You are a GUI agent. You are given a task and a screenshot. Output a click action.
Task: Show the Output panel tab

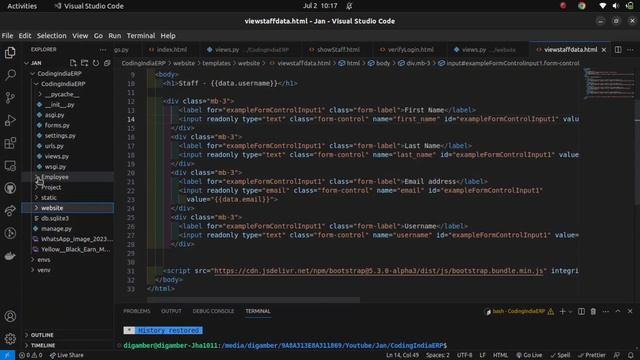171,311
